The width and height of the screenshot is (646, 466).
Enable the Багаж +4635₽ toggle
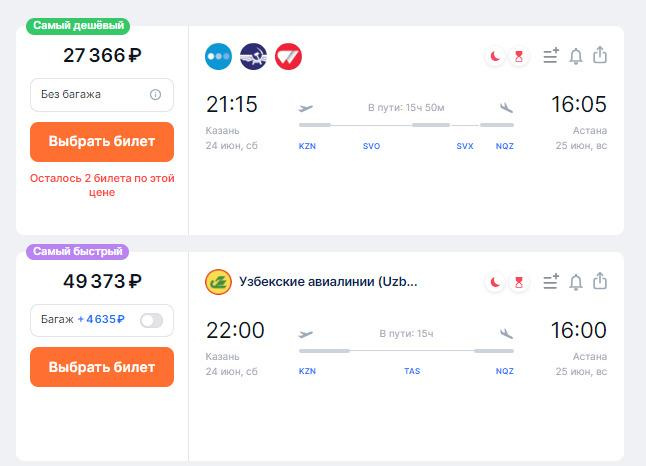tap(152, 320)
